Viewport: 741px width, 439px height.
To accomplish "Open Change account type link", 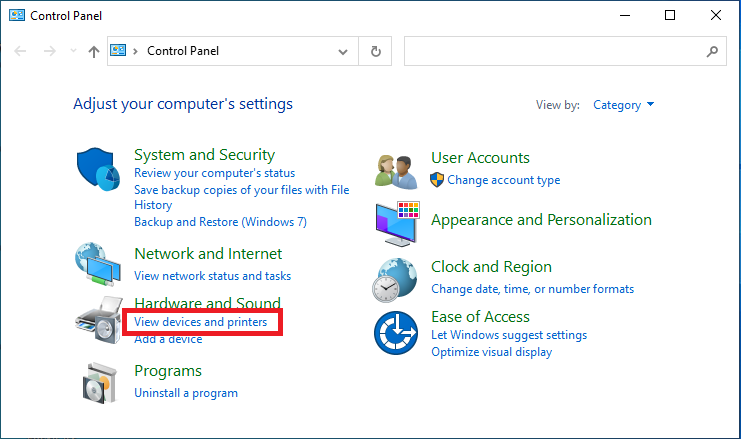I will click(503, 180).
